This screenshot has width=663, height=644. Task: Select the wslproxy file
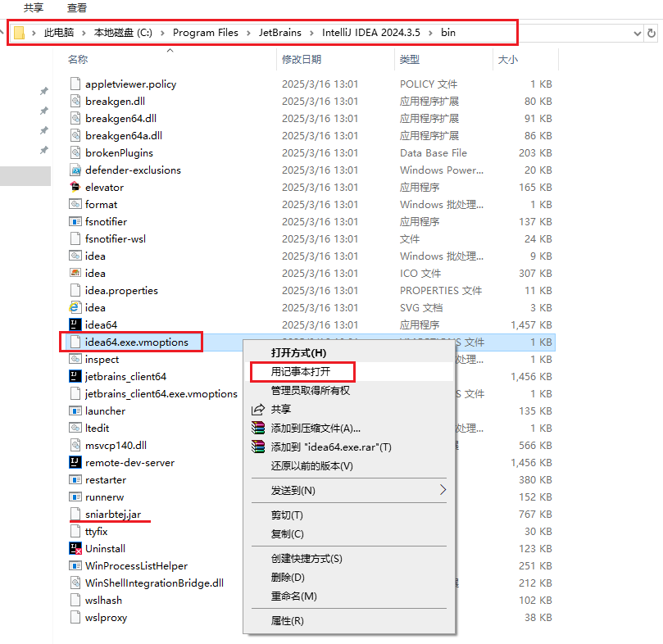[107, 617]
